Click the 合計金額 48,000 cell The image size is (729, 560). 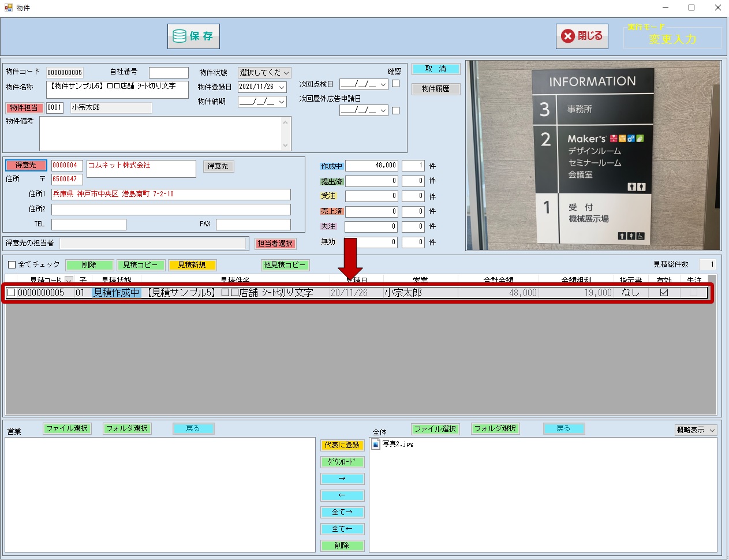[498, 293]
